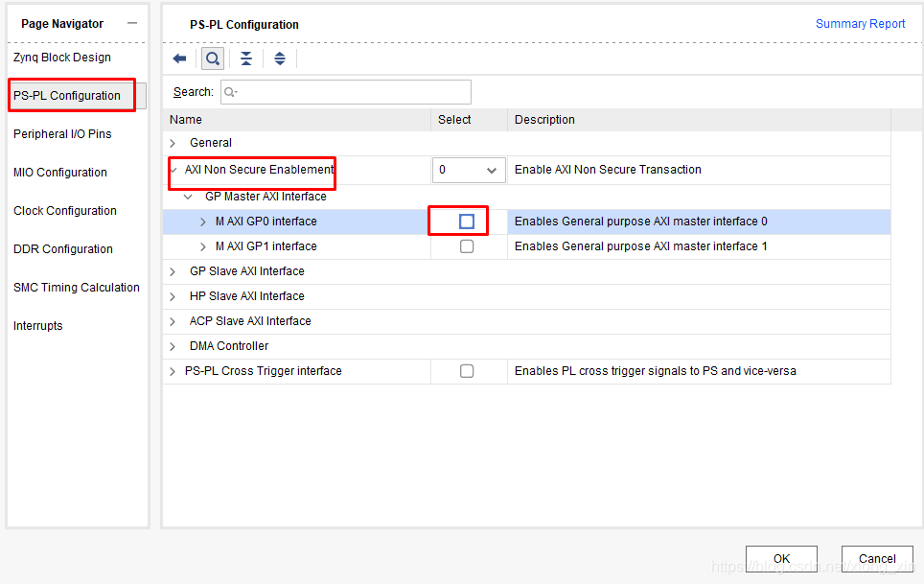Image resolution: width=924 pixels, height=584 pixels.
Task: Select PS-PL Configuration in the navigator
Action: click(66, 96)
